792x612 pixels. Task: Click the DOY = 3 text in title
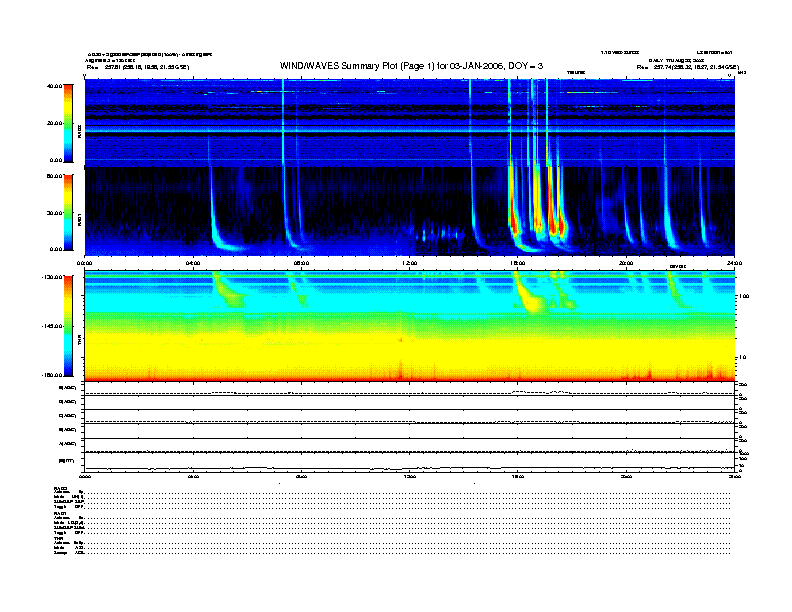pyautogui.click(x=525, y=66)
